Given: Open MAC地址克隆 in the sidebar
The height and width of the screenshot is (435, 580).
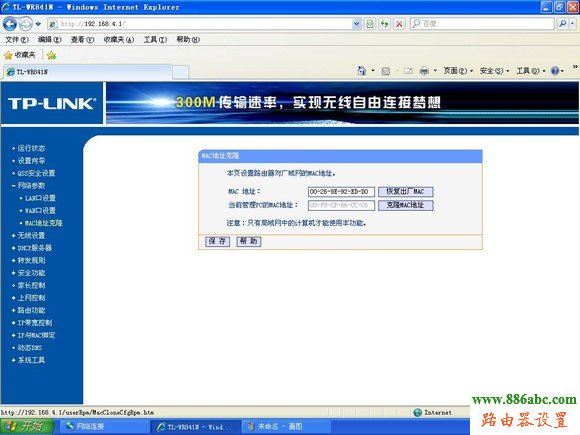Looking at the screenshot, I should point(43,223).
